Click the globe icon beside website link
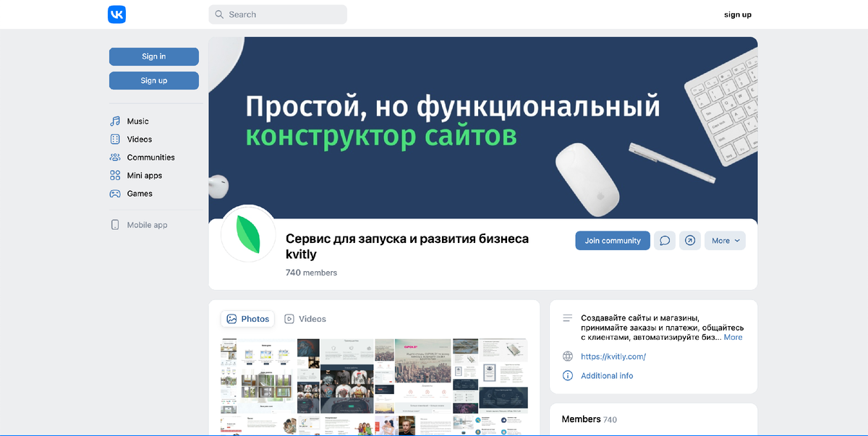The width and height of the screenshot is (868, 436). click(x=568, y=356)
